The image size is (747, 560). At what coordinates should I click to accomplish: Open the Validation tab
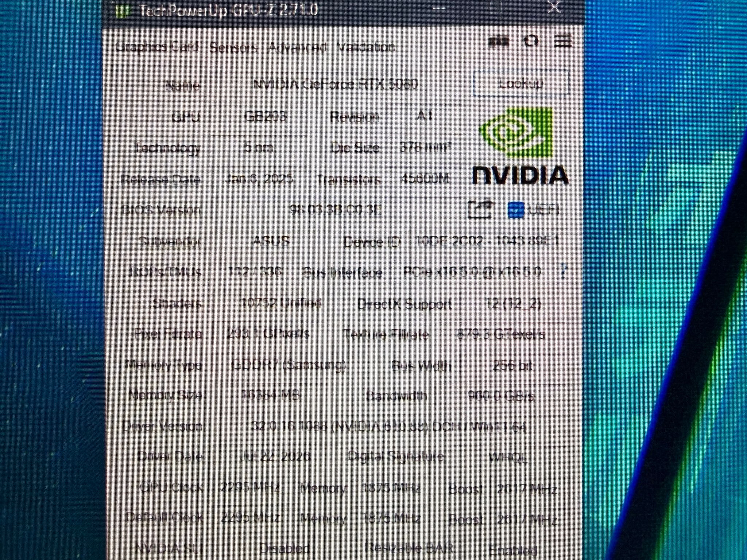pyautogui.click(x=366, y=47)
